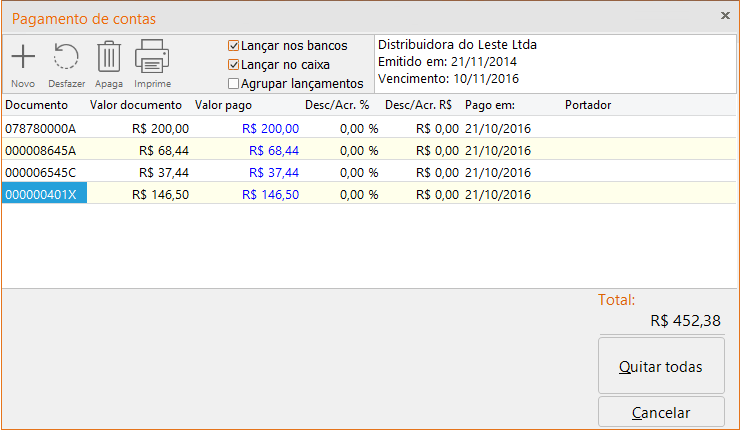Click the Cancelar button
This screenshot has width=740, height=430.
click(x=661, y=412)
